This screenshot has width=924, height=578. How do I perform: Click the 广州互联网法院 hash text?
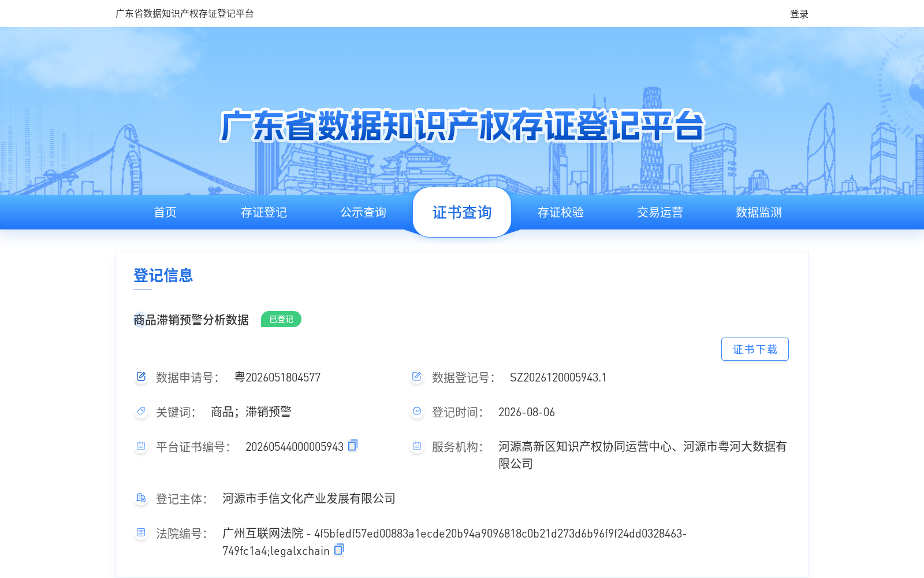click(454, 542)
